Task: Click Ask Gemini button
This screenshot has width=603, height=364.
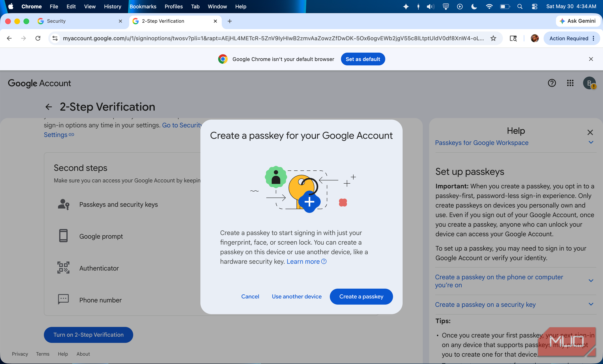Action: 578,21
